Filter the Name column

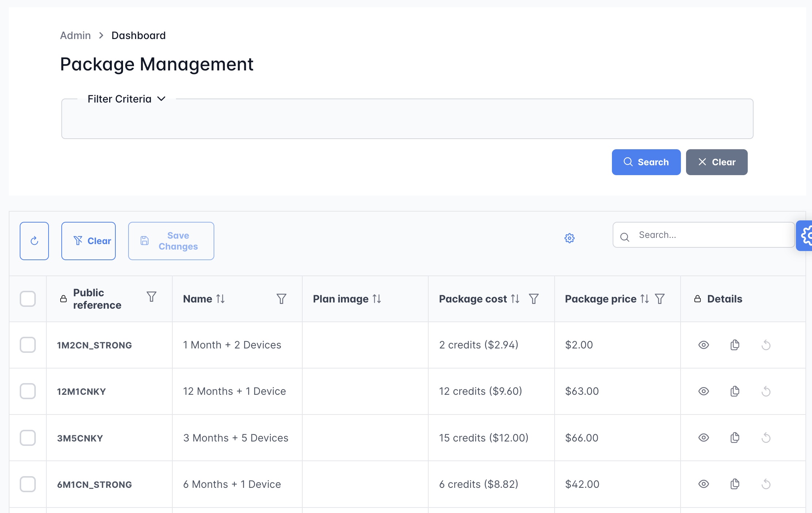click(281, 299)
